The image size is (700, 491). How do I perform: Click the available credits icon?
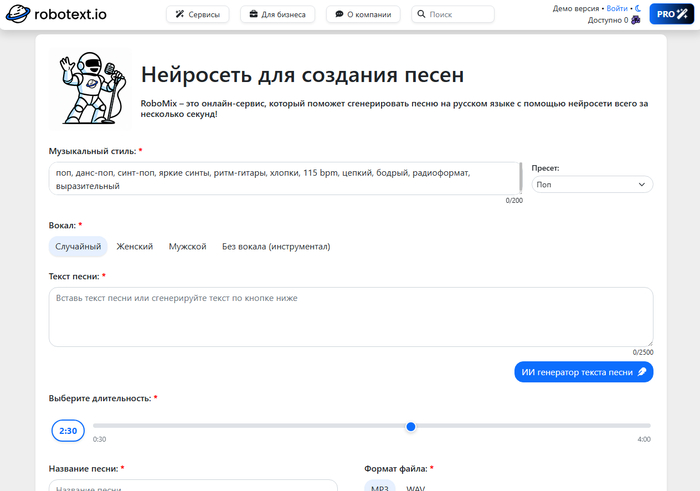point(636,20)
